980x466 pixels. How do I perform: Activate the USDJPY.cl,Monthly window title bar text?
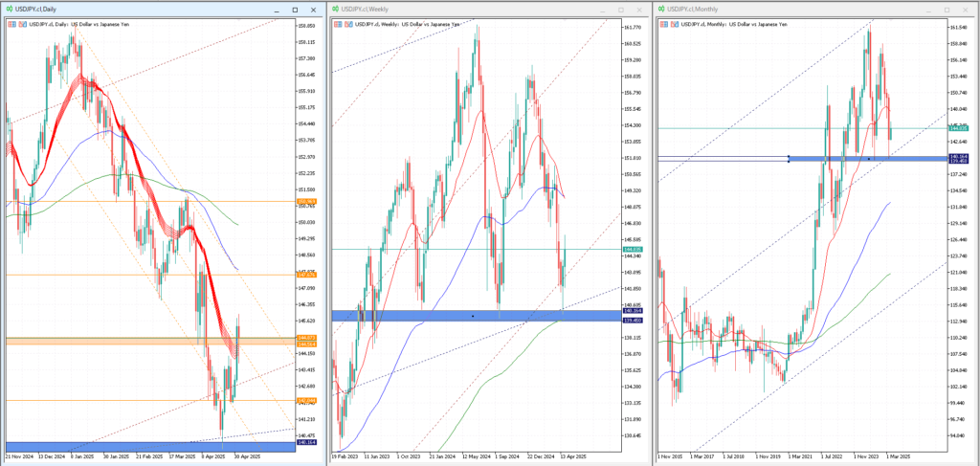click(x=693, y=10)
